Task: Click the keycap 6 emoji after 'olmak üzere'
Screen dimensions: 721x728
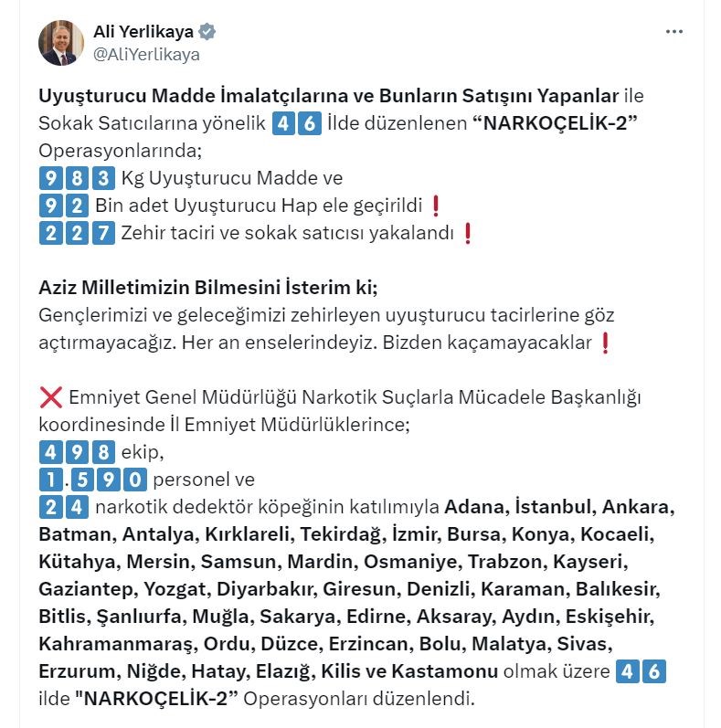Action: (x=654, y=671)
